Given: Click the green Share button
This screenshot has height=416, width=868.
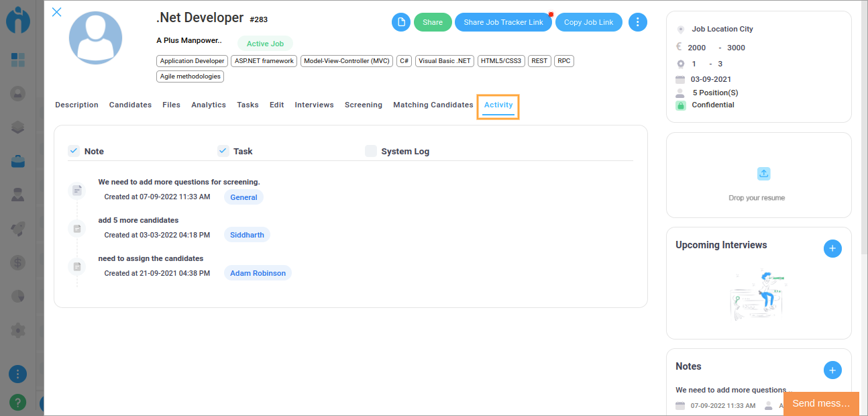Looking at the screenshot, I should [433, 22].
